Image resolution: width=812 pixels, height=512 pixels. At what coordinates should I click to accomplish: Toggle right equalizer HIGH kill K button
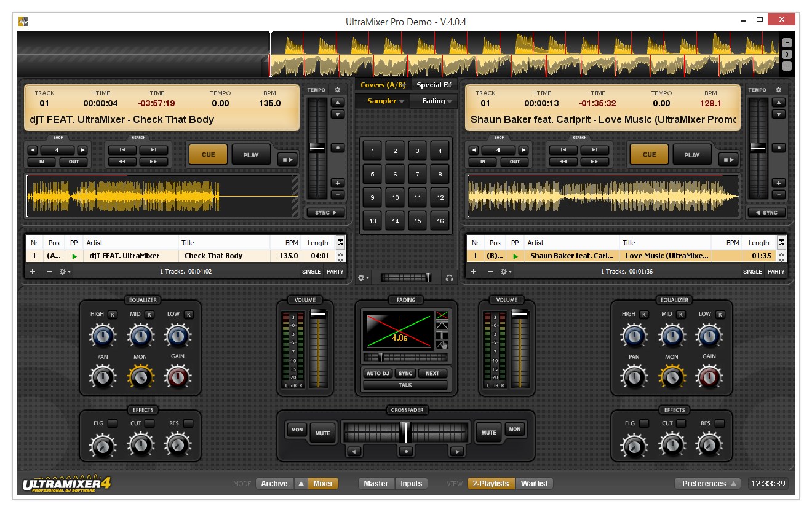coord(644,315)
